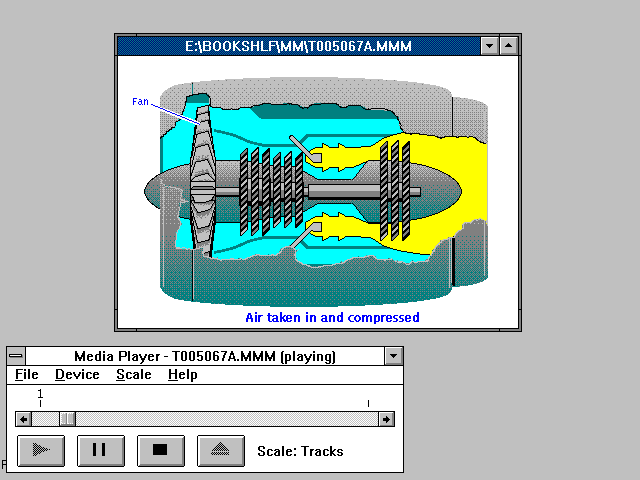640x480 pixels.
Task: Click the Eject button
Action: 220,450
